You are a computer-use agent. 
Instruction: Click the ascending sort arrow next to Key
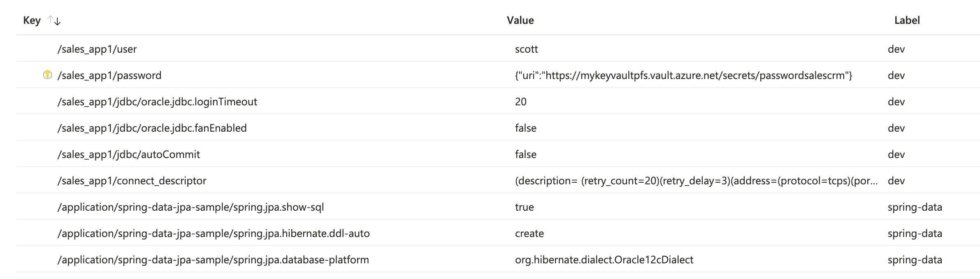pyautogui.click(x=49, y=19)
